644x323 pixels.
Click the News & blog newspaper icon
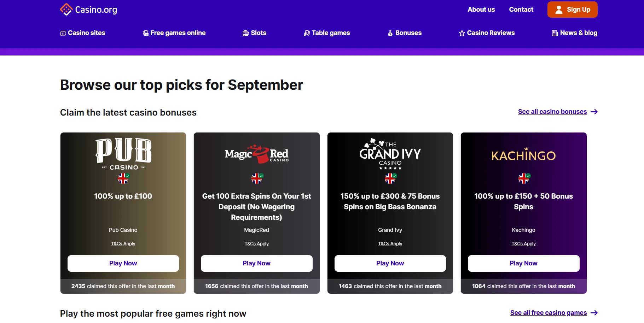click(x=555, y=33)
